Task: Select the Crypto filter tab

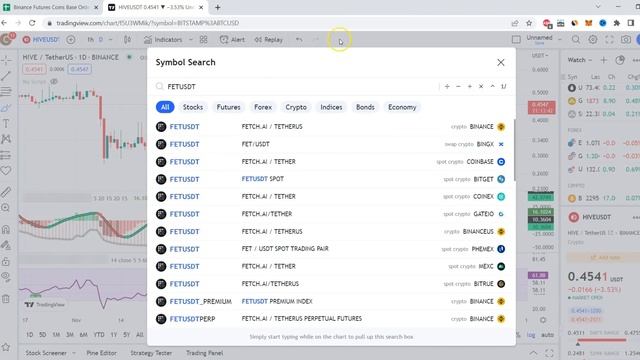Action: [296, 107]
